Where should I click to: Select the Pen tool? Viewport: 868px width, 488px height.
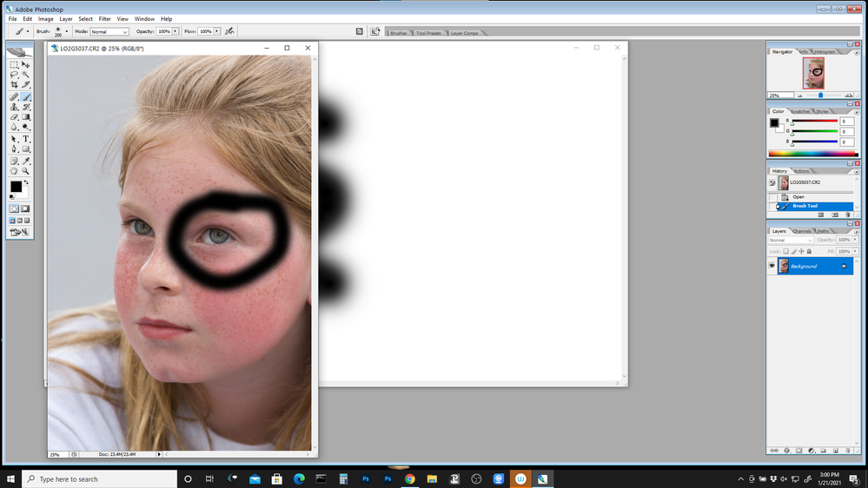click(14, 148)
